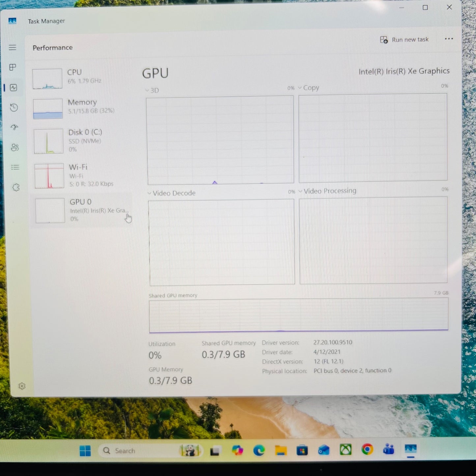The width and height of the screenshot is (476, 476).
Task: Collapse the 3D graph section
Action: coord(147,90)
